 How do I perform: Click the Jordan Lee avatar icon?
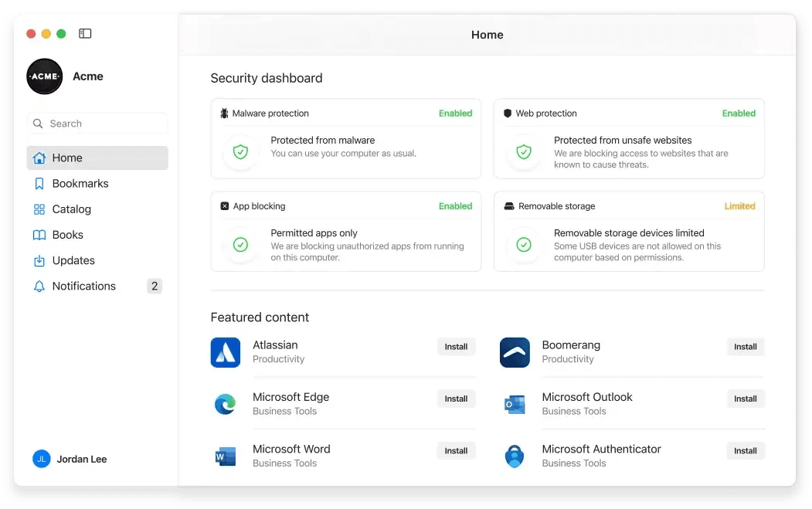point(42,458)
